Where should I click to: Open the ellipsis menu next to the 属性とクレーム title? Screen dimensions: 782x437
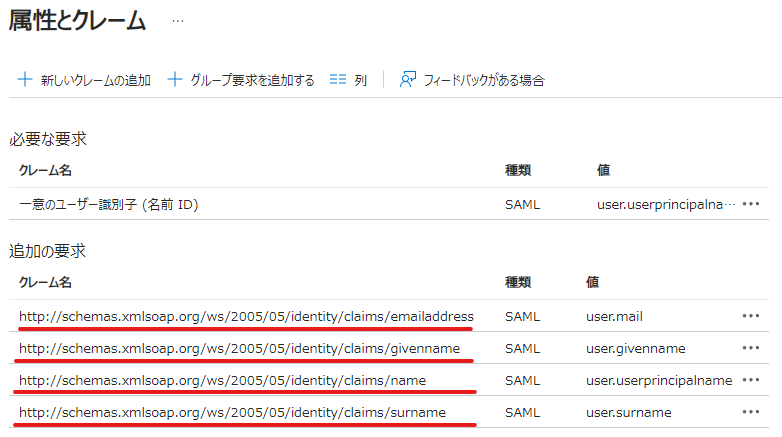(178, 21)
